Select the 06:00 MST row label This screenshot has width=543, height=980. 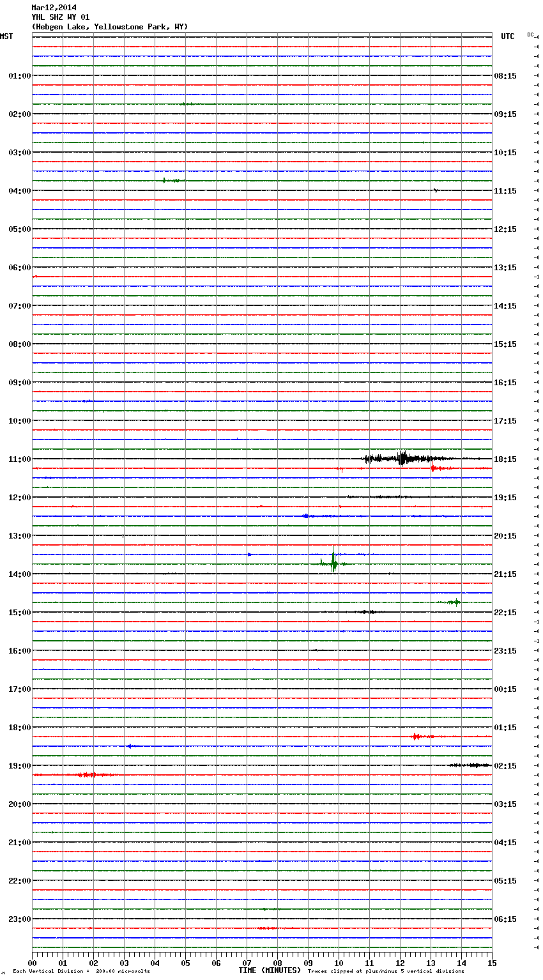coord(20,268)
